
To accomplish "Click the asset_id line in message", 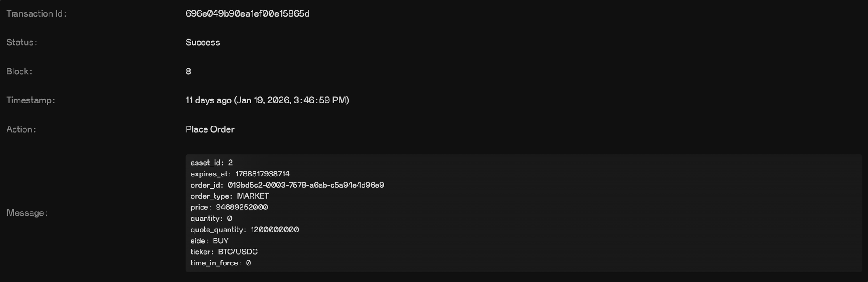I will 211,163.
